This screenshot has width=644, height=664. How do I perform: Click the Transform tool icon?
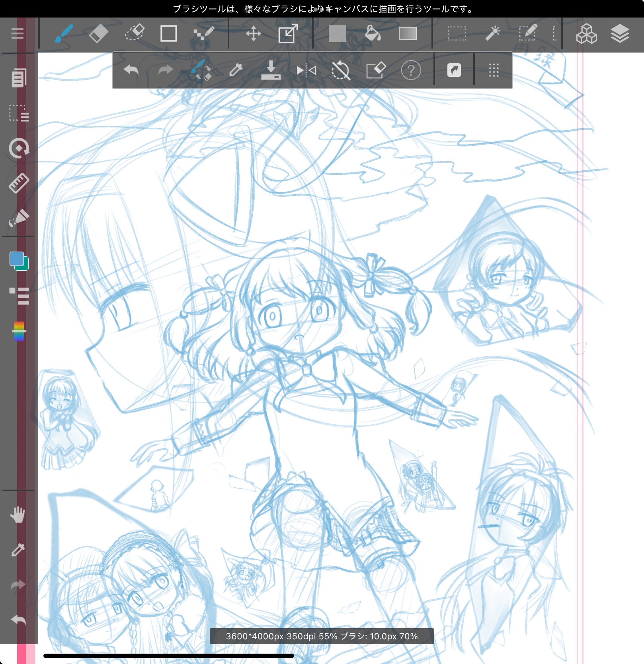[288, 33]
